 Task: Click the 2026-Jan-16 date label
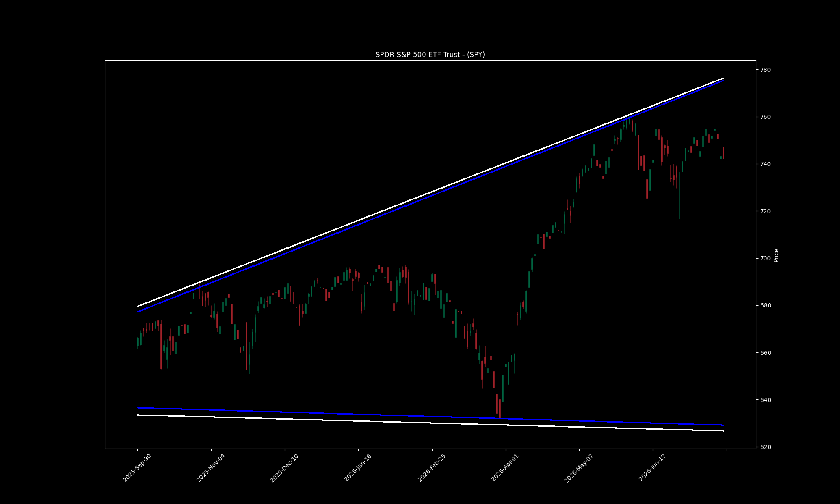click(x=358, y=468)
